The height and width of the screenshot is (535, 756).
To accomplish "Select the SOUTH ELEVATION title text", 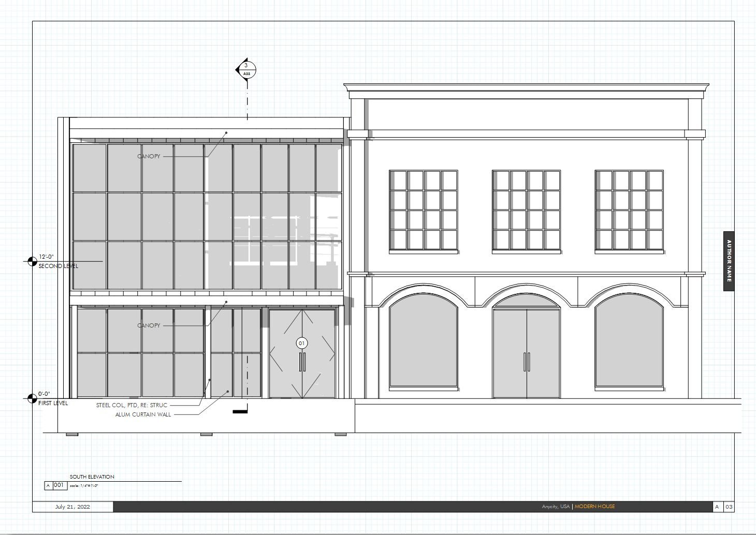I will (92, 477).
